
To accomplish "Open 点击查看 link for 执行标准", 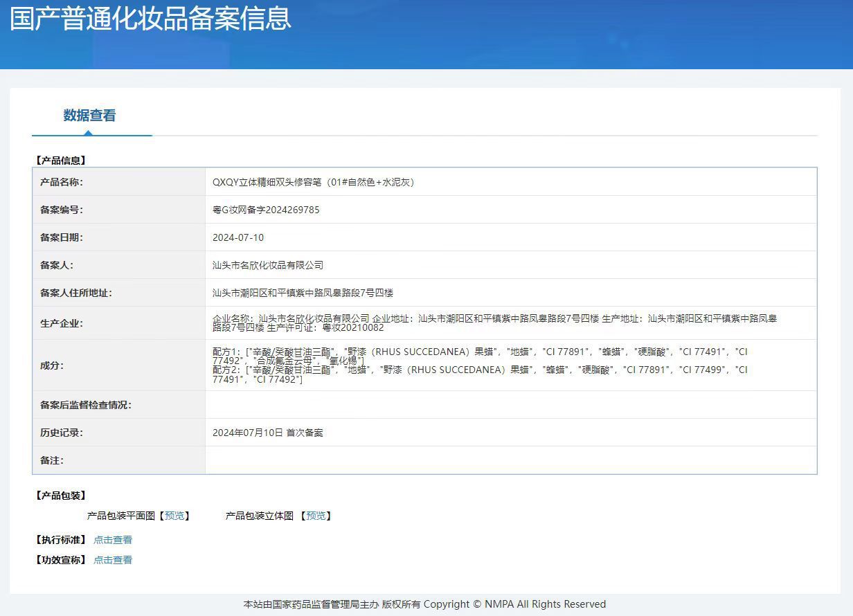I will pyautogui.click(x=113, y=540).
